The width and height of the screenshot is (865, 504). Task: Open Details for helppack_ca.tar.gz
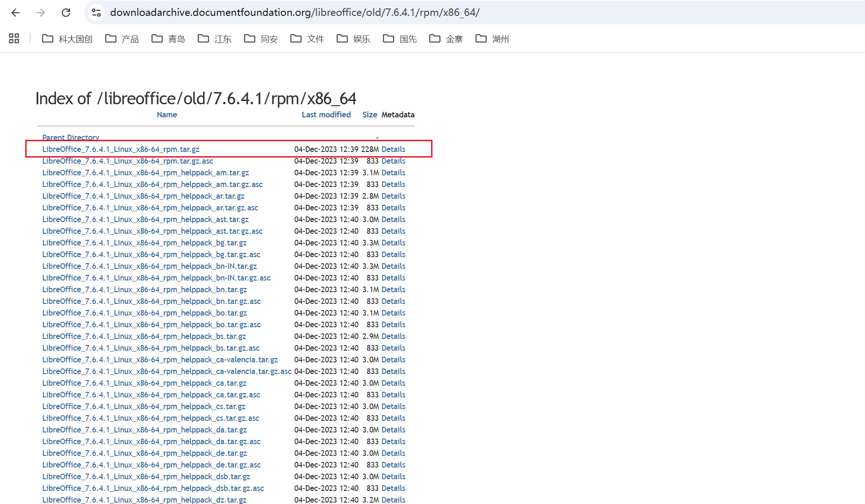coord(393,383)
